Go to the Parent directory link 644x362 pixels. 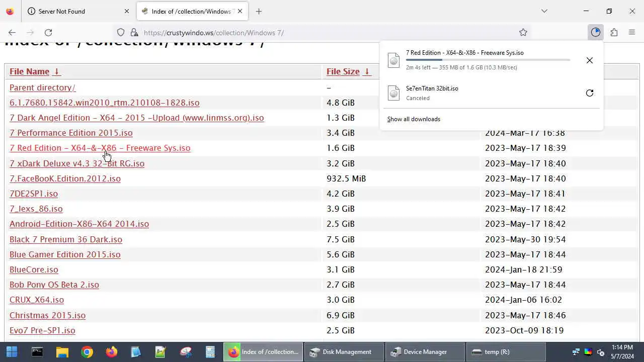coord(42,87)
